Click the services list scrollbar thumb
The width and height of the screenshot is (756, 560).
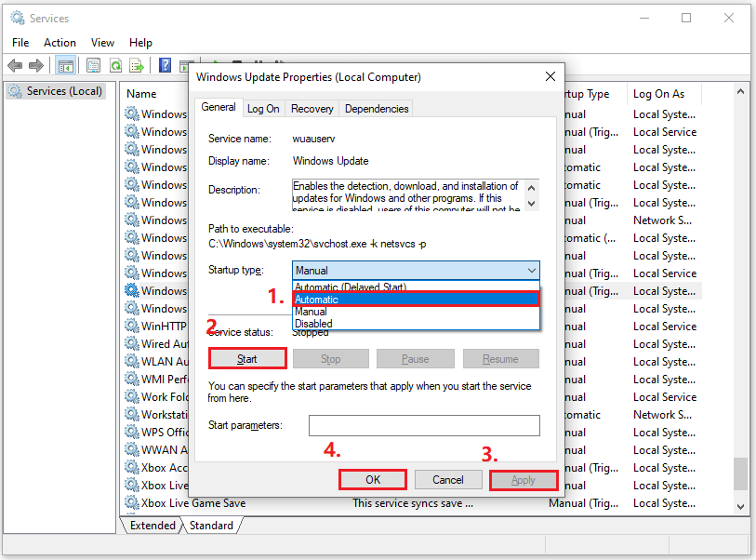click(740, 473)
